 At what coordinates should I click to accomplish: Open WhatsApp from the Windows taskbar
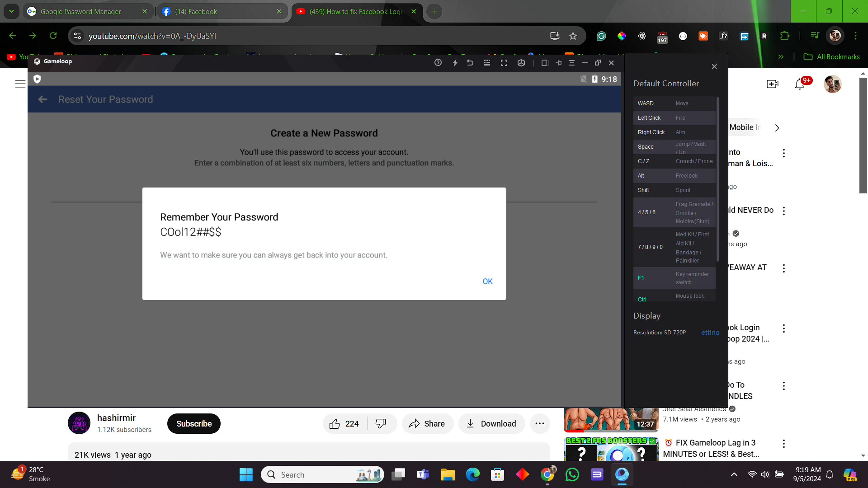[572, 475]
